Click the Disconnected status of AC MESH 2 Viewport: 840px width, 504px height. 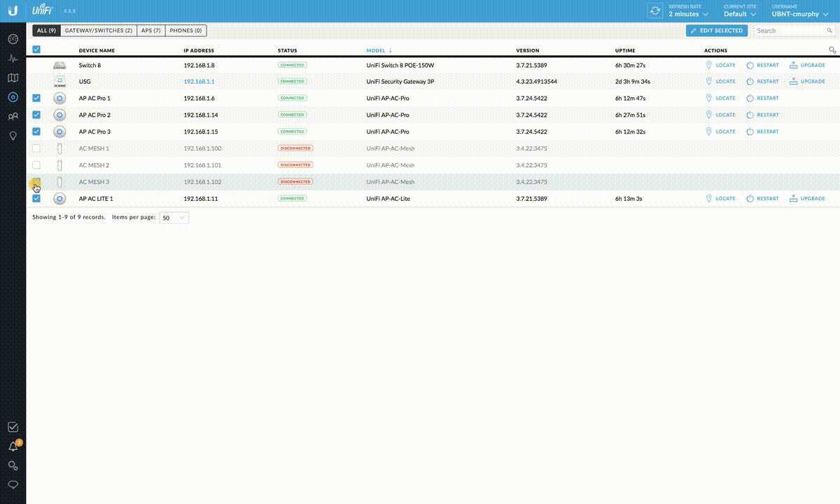295,165
